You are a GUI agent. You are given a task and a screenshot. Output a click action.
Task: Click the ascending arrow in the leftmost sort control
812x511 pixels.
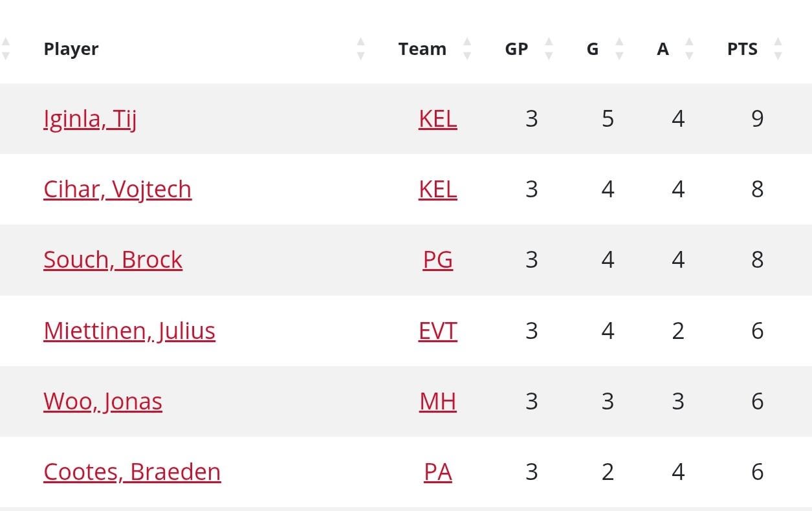pos(6,43)
